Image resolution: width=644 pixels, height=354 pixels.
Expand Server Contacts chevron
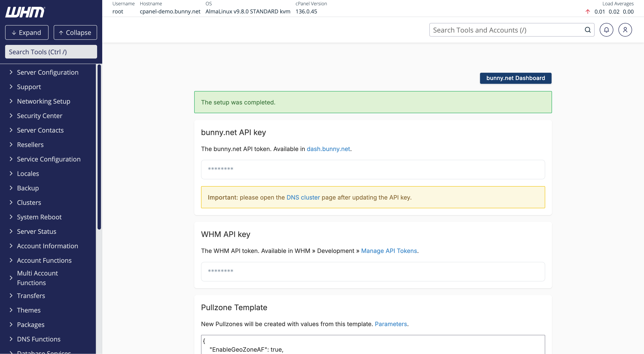[x=11, y=130]
